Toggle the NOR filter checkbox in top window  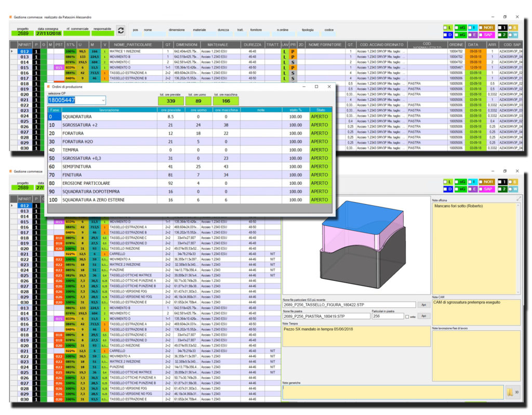482,28
